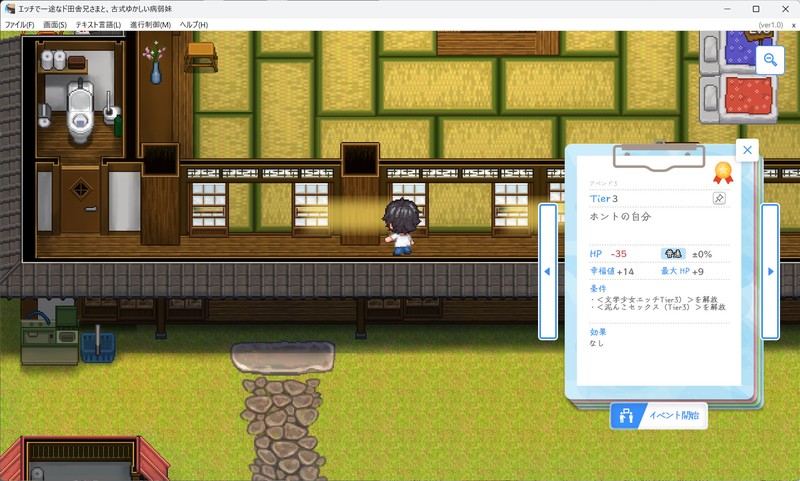Click the player character in the hallway
This screenshot has width=800, height=481.
tap(401, 225)
